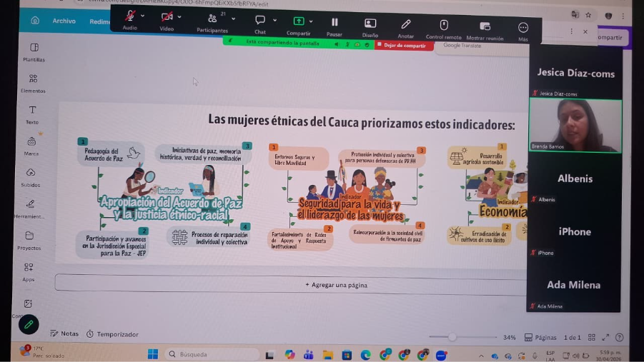Viewport: 644px width, 362px height.
Task: Select iPhone participant tile
Action: 574,231
